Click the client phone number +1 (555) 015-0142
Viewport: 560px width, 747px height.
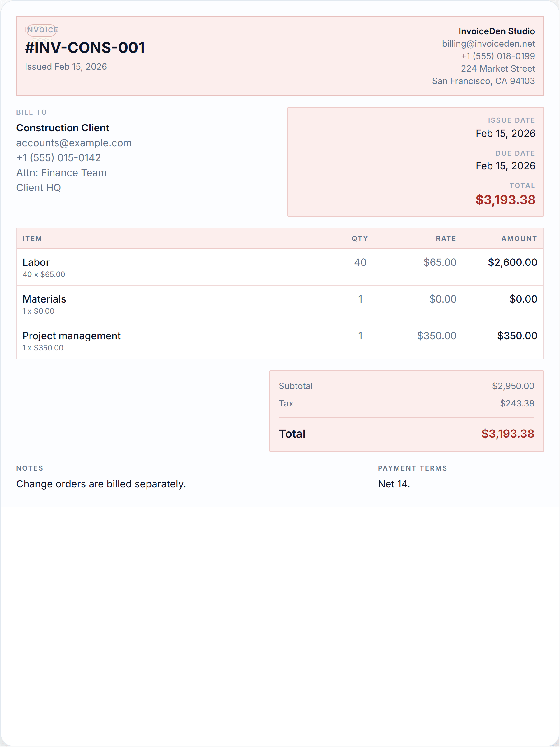point(58,158)
